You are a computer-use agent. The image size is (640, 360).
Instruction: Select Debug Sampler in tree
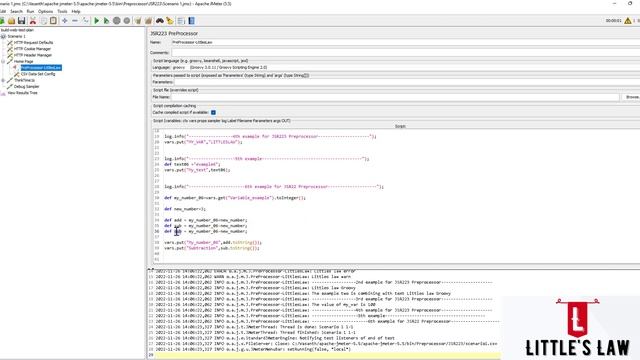point(27,87)
